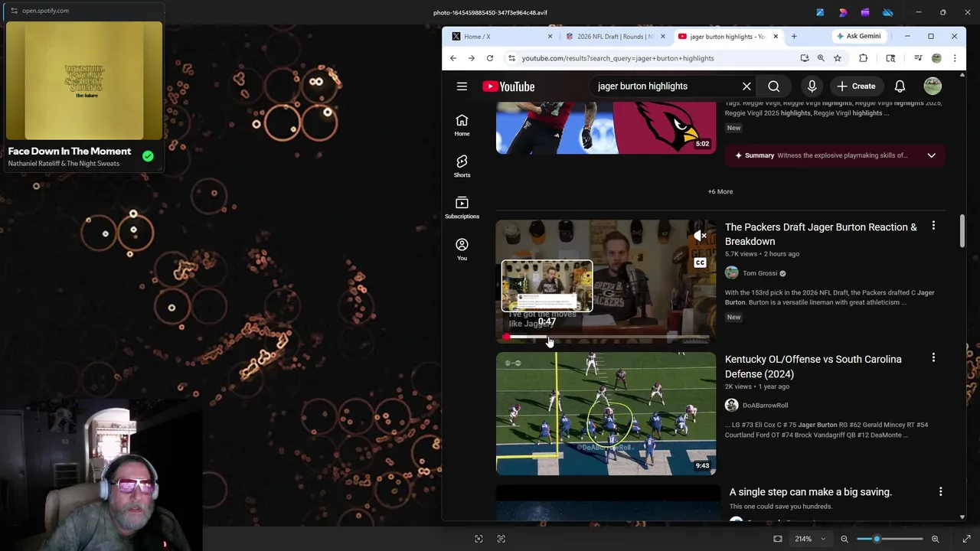Seek on Packers video preview progress bar

[606, 337]
